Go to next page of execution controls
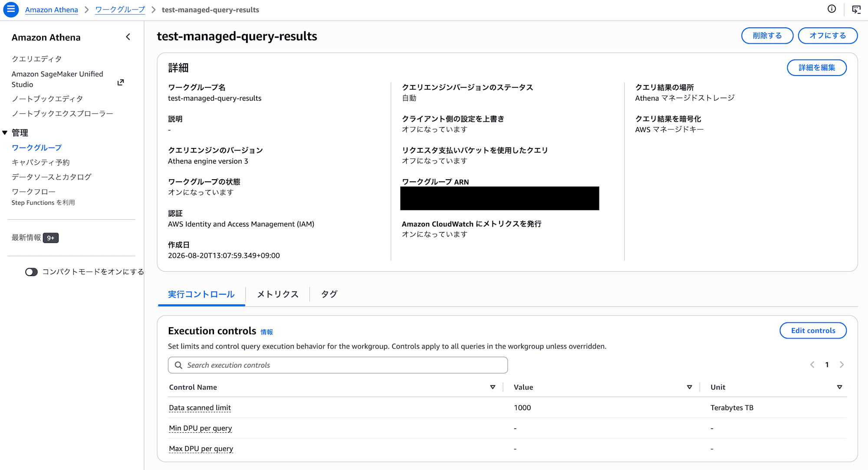The width and height of the screenshot is (868, 470). click(x=842, y=365)
